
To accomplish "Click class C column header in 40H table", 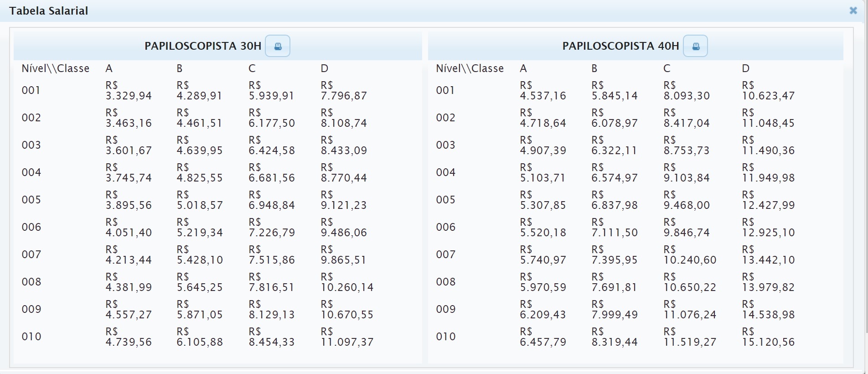I will [667, 68].
